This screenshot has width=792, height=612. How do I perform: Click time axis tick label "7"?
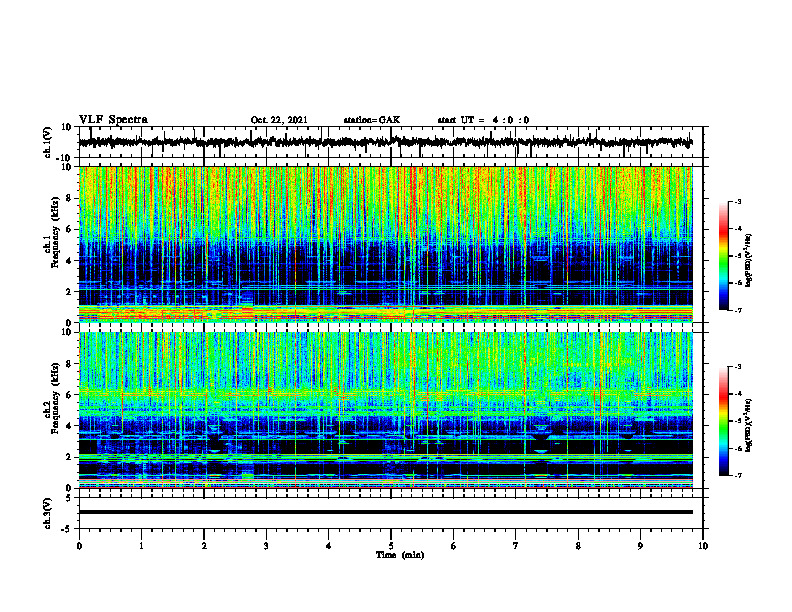click(x=516, y=546)
